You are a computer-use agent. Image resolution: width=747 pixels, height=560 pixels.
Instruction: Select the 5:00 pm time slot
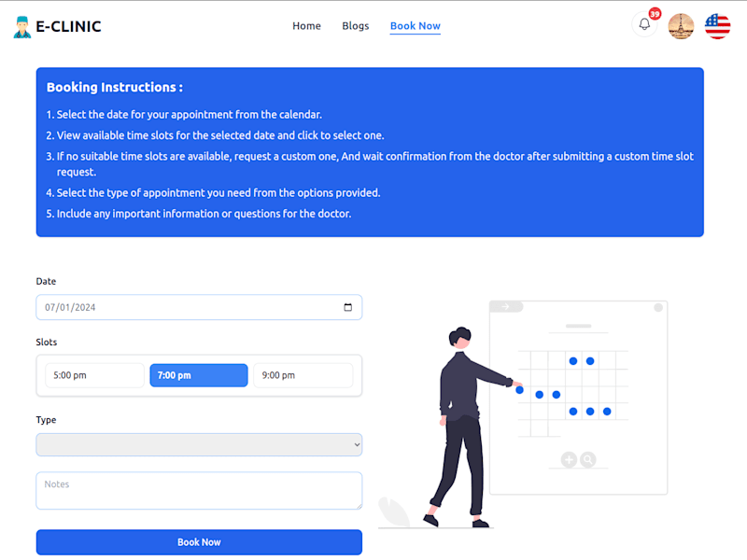tap(95, 375)
